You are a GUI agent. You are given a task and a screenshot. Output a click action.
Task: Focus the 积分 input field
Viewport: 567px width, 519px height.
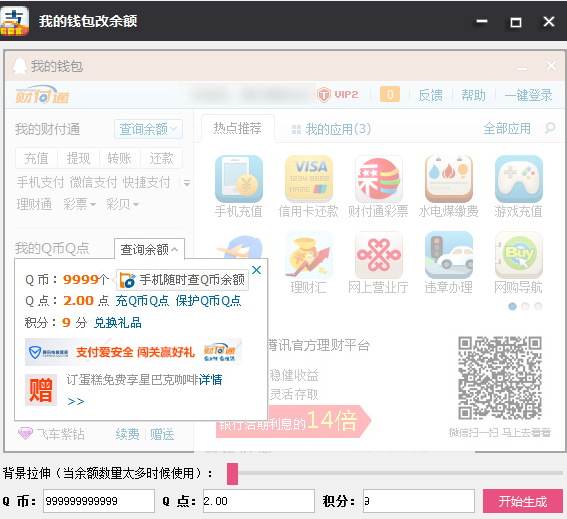[419, 501]
